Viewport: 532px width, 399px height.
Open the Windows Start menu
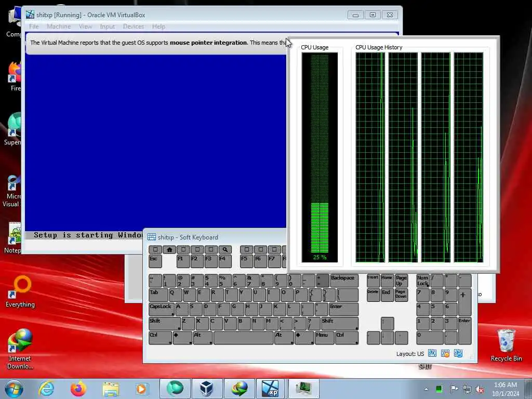click(x=14, y=389)
